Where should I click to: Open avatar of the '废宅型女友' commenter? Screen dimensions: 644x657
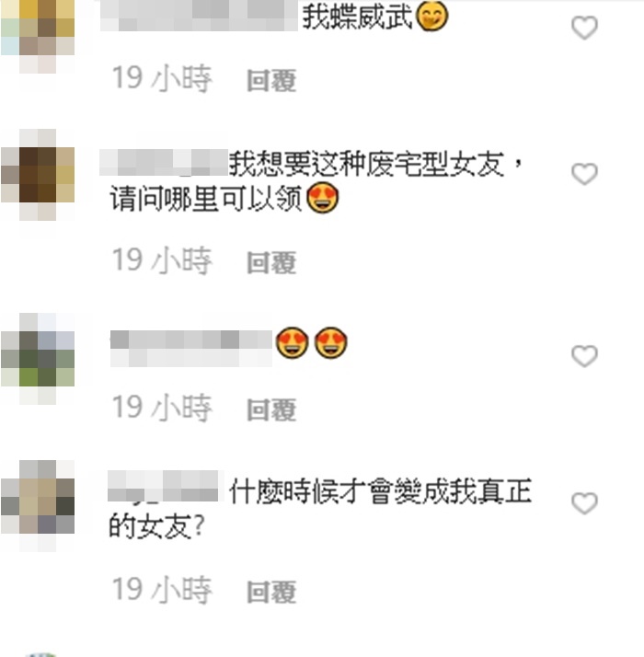click(38, 175)
